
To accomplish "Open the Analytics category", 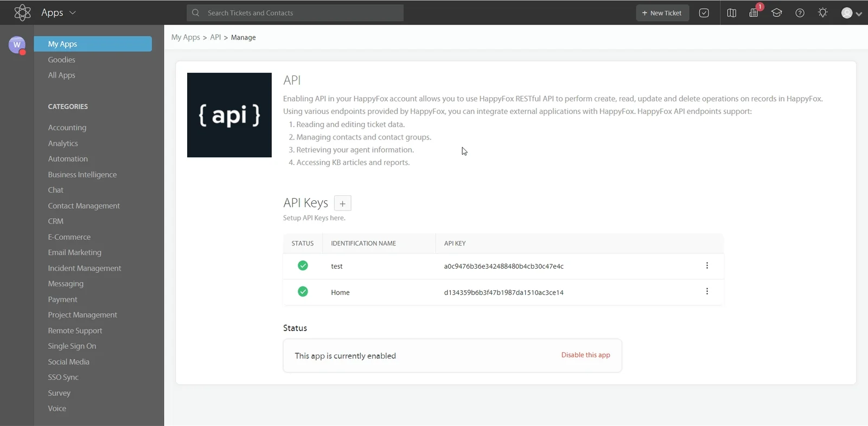I will tap(63, 143).
